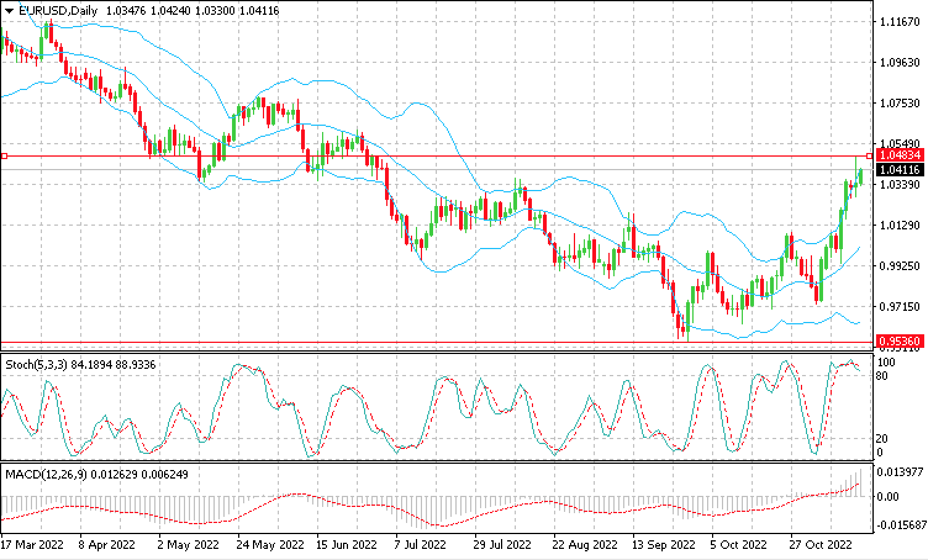Click the red 1.04834 resistance price tag
928x560 pixels.
pyautogui.click(x=900, y=156)
